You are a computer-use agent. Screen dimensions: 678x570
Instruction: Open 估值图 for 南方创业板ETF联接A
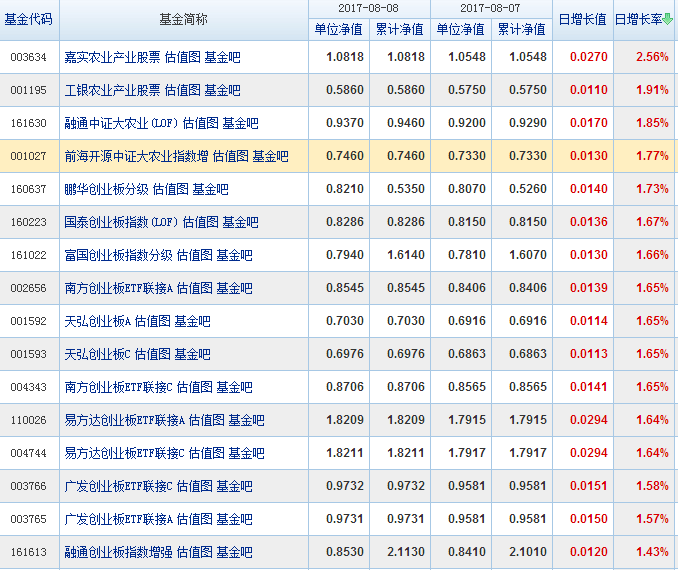[195, 288]
